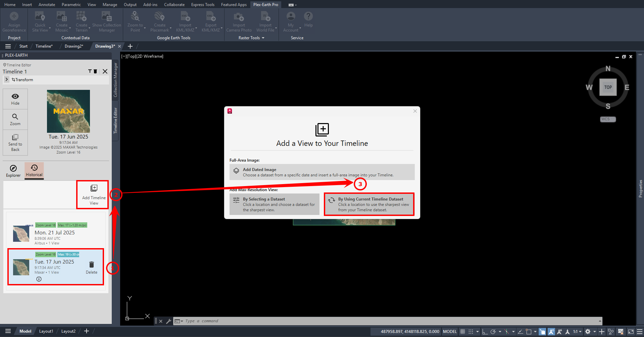This screenshot has width=644, height=337.
Task: Toggle annotation visibility blue status icon
Action: 551,331
